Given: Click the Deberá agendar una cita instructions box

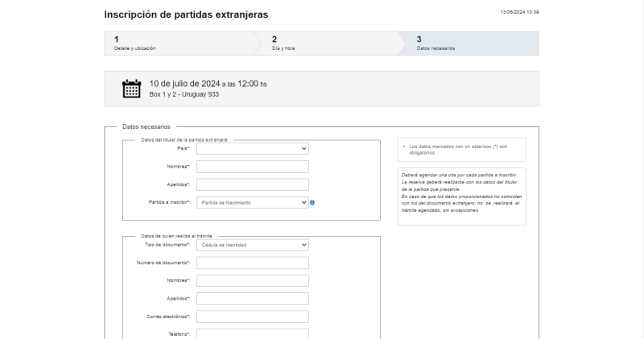Looking at the screenshot, I should pyautogui.click(x=461, y=196).
